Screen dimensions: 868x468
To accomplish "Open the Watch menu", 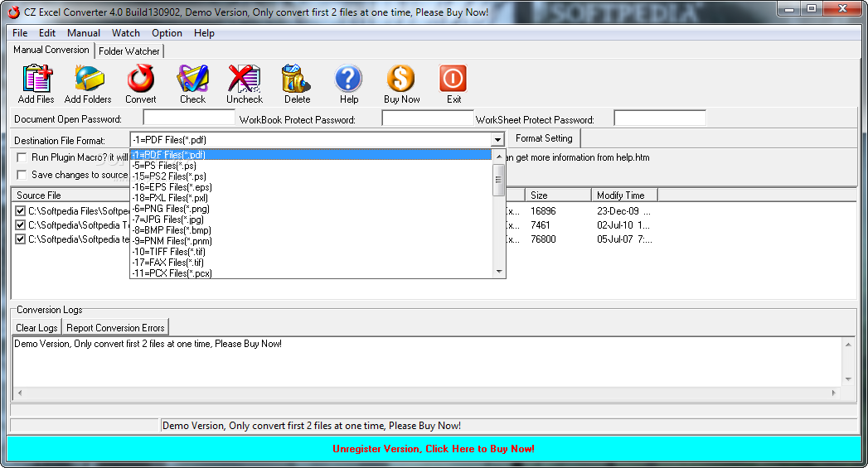I will tap(126, 33).
